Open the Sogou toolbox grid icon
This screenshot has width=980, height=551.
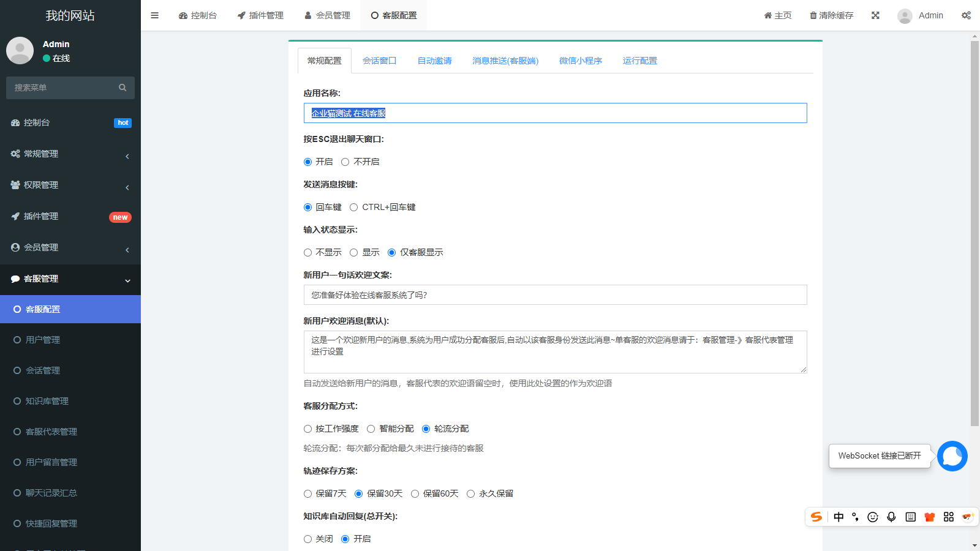pyautogui.click(x=948, y=517)
